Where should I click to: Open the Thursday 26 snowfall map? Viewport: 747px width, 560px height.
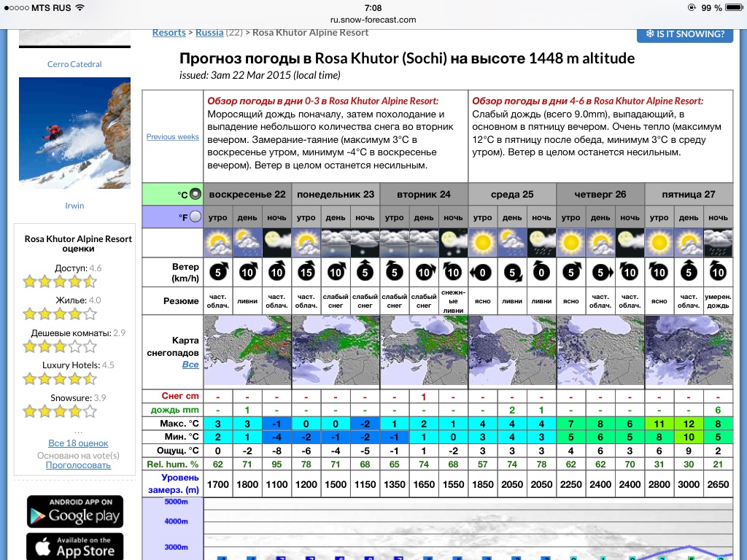[x=600, y=351]
